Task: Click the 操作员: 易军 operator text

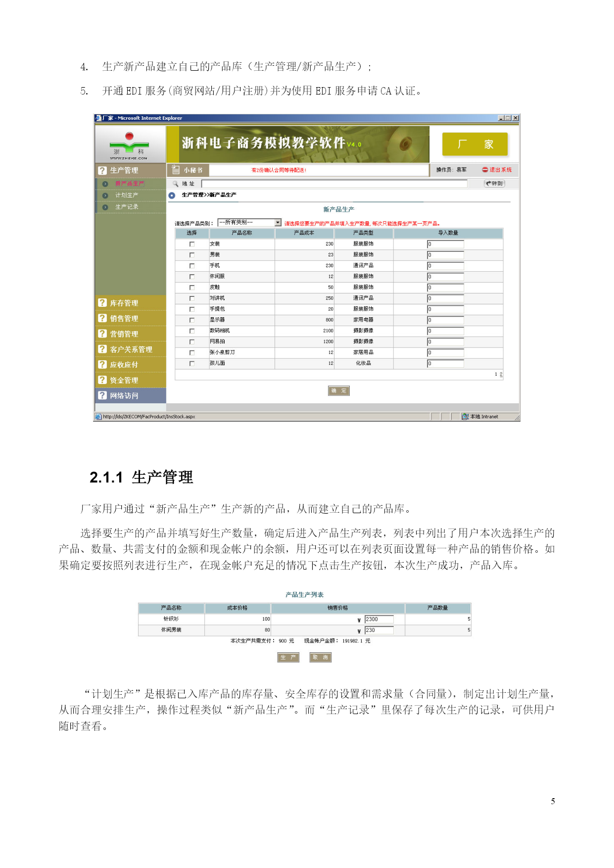Action: click(x=451, y=170)
